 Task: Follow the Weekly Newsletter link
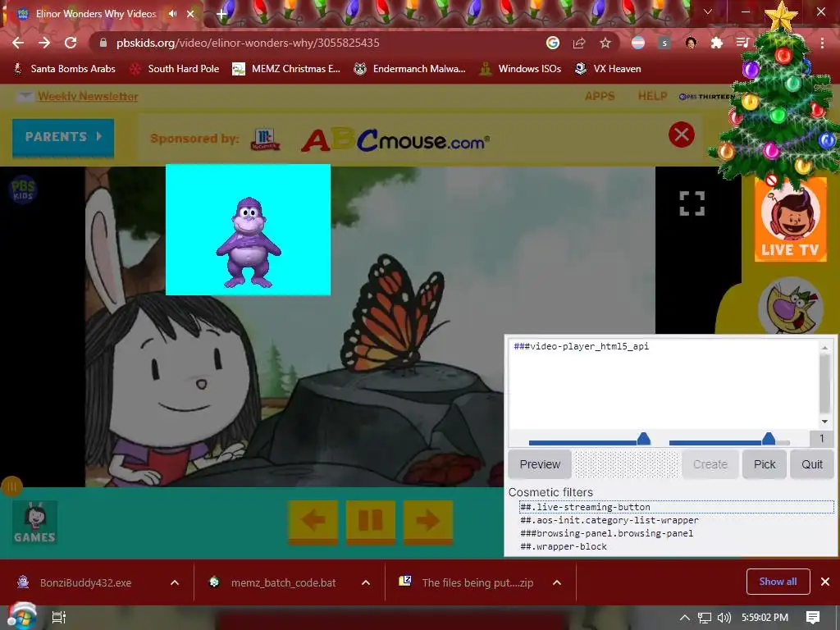coord(88,97)
